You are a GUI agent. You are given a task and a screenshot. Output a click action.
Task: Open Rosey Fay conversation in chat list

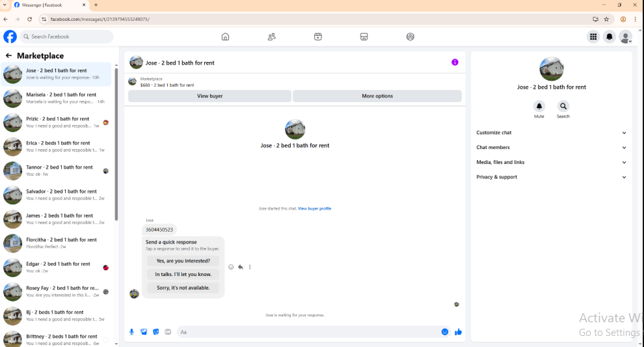[56, 292]
